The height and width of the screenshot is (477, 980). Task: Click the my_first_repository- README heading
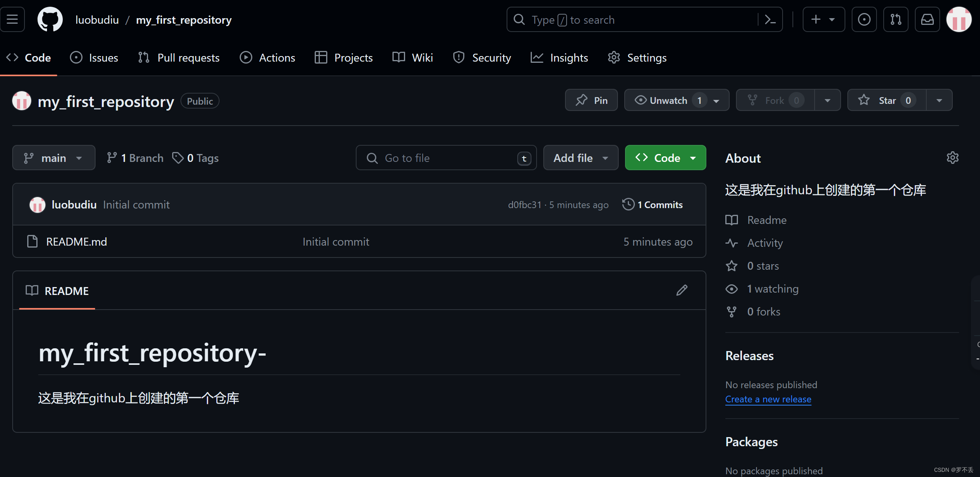coord(152,353)
